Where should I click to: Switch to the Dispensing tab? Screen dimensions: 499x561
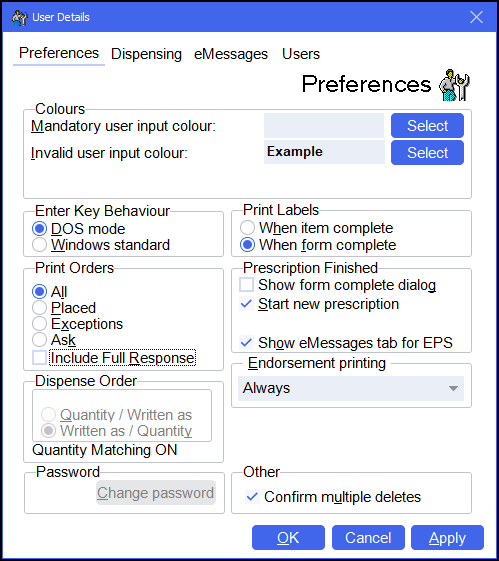click(146, 54)
